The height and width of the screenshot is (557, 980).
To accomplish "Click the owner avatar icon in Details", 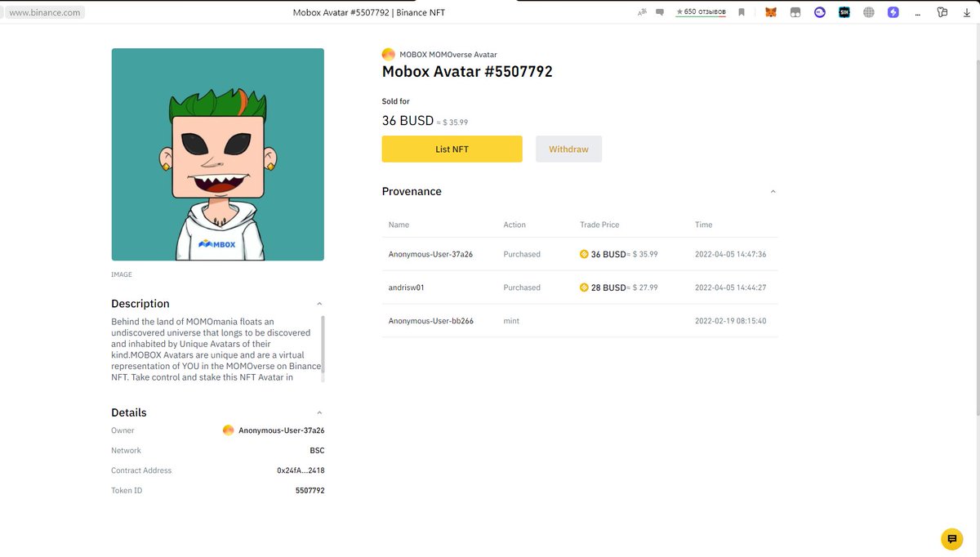I will [229, 430].
